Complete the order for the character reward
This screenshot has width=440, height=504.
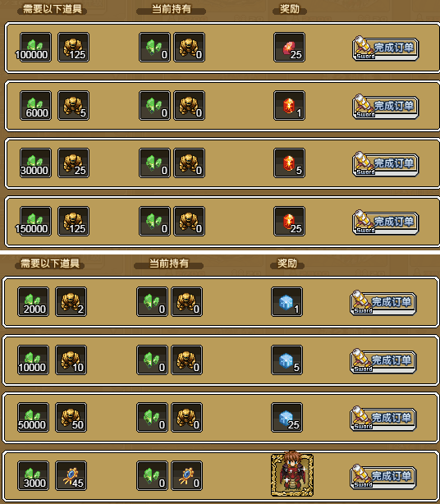pyautogui.click(x=383, y=477)
